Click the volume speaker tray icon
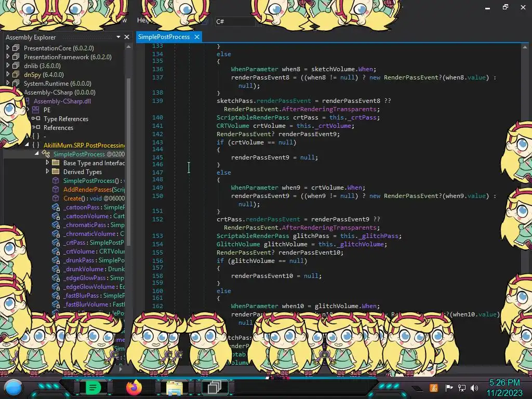This screenshot has width=532, height=399. [x=474, y=388]
